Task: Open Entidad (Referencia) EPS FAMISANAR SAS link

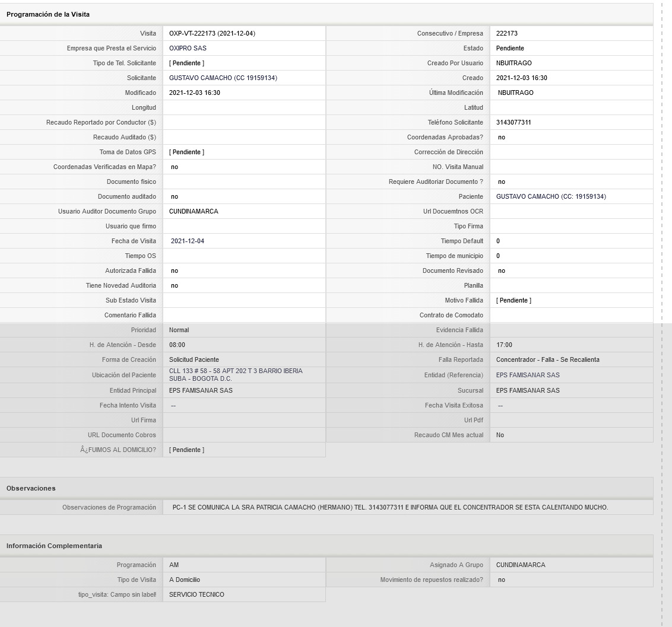Action: tap(528, 375)
